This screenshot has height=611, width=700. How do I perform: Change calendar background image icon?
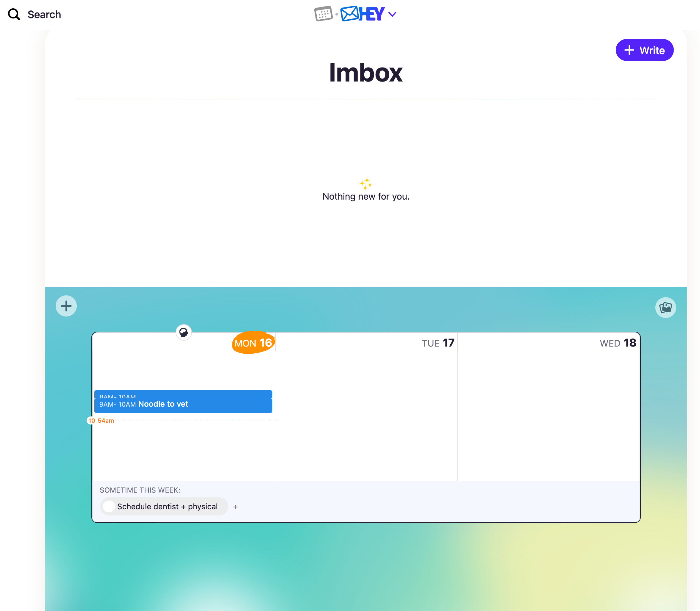[665, 308]
